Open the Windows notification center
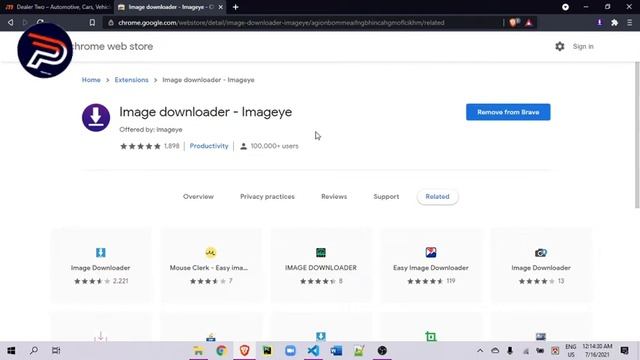Screen dimensions: 640x360 tap(624, 351)
